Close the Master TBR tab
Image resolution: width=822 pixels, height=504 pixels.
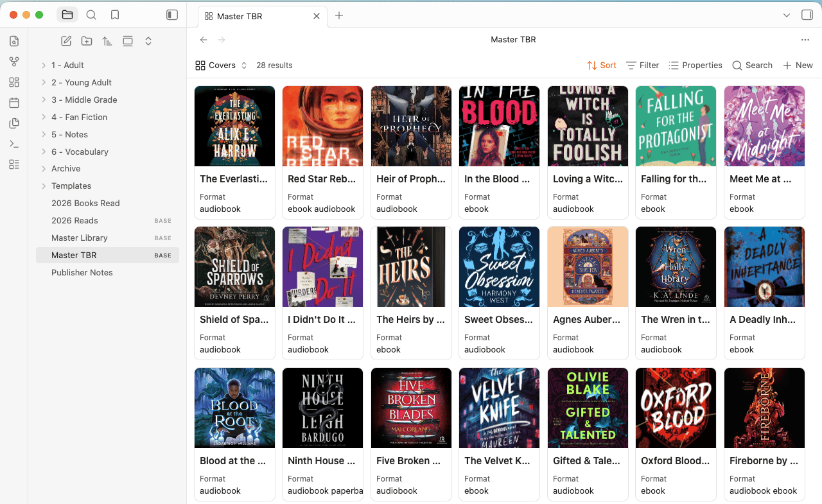(317, 16)
